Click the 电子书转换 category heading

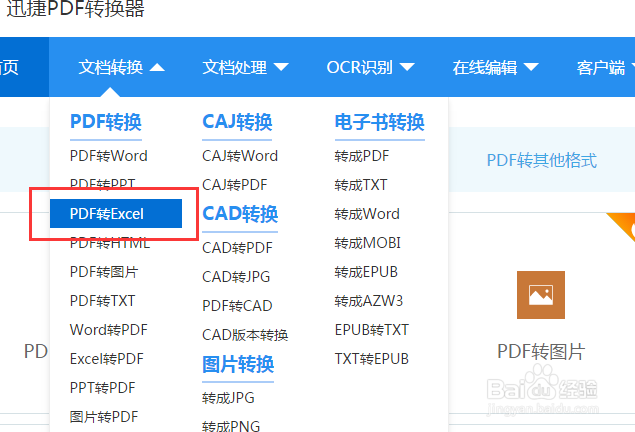pyautogui.click(x=379, y=122)
